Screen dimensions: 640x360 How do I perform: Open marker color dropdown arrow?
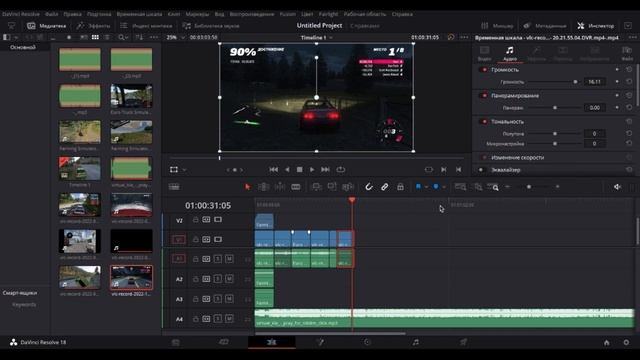tap(444, 187)
